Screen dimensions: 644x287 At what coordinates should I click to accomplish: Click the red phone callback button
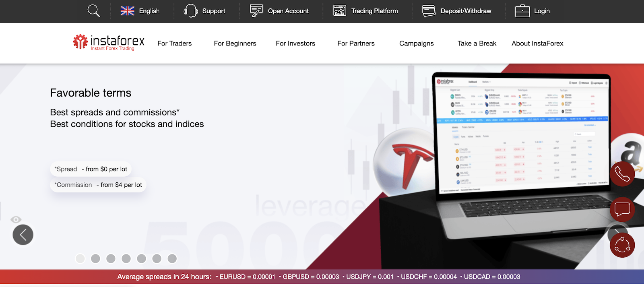622,174
